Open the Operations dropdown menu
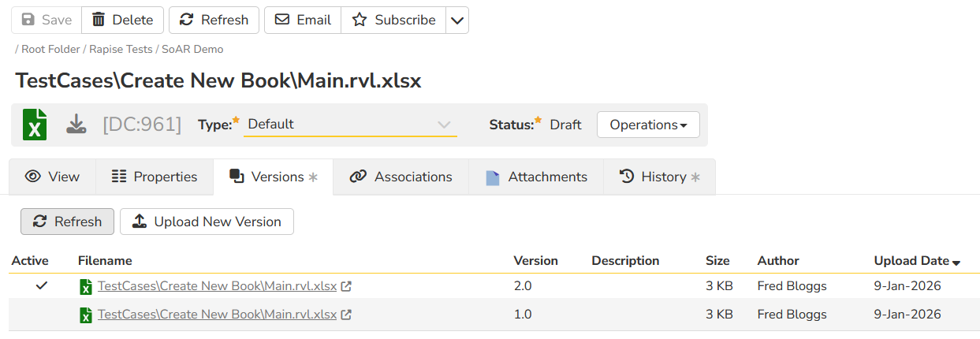Viewport: 980px width, 339px height. [x=647, y=125]
